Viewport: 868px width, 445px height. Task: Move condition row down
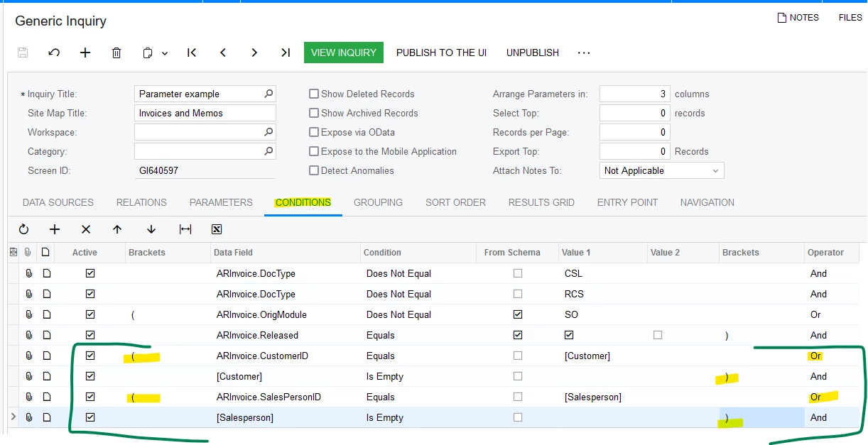click(x=151, y=229)
